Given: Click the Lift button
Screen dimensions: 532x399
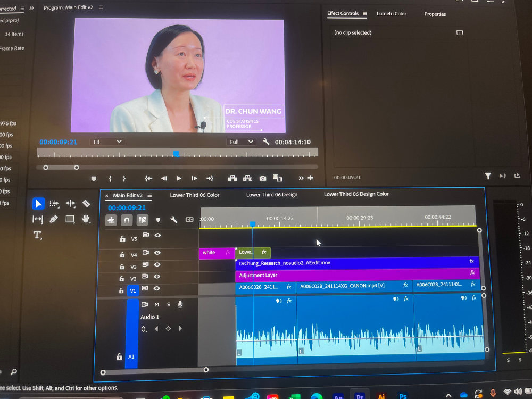Looking at the screenshot, I should click(x=232, y=178).
